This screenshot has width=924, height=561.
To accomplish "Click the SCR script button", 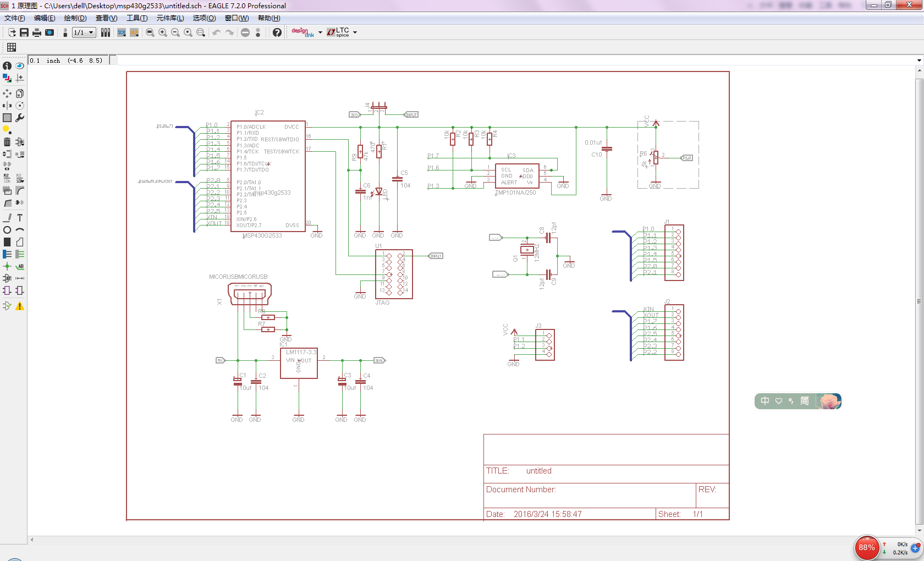I will click(122, 32).
